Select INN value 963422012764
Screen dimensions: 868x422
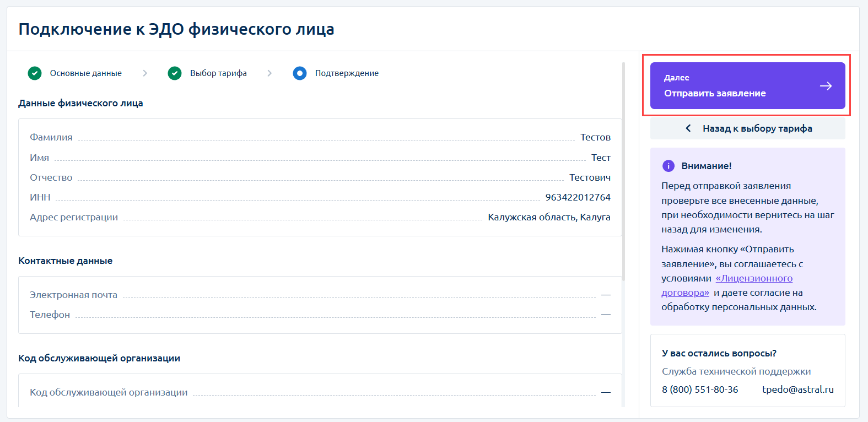(x=578, y=197)
